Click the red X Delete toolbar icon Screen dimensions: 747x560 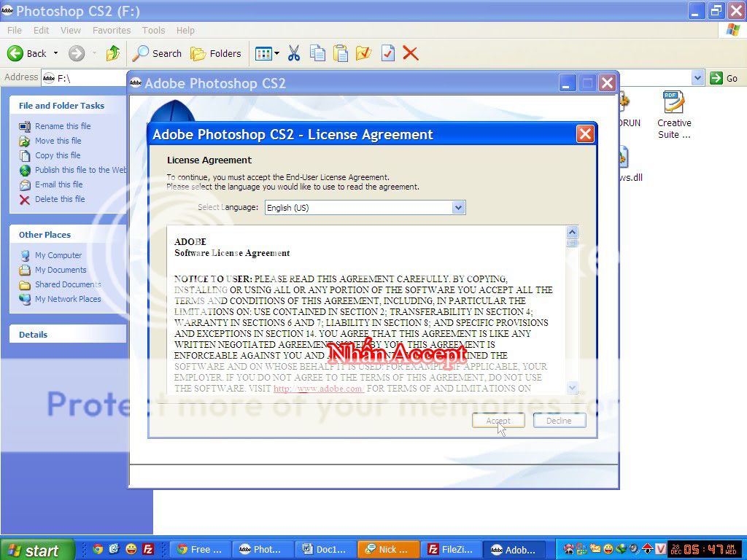pos(410,53)
